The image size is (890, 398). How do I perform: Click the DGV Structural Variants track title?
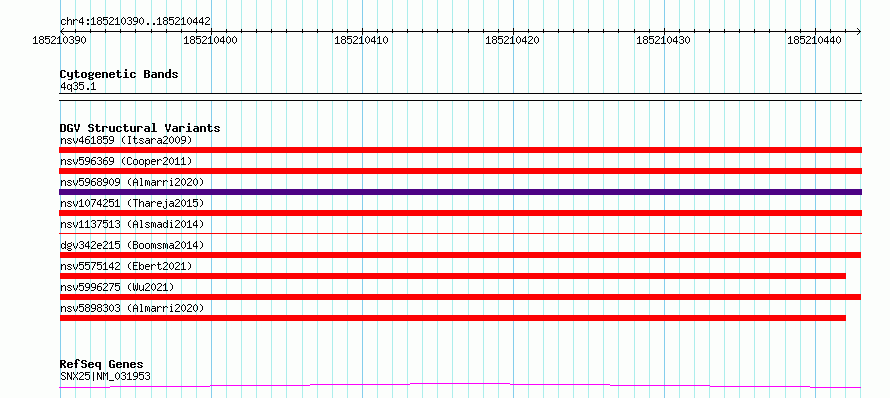(x=140, y=128)
